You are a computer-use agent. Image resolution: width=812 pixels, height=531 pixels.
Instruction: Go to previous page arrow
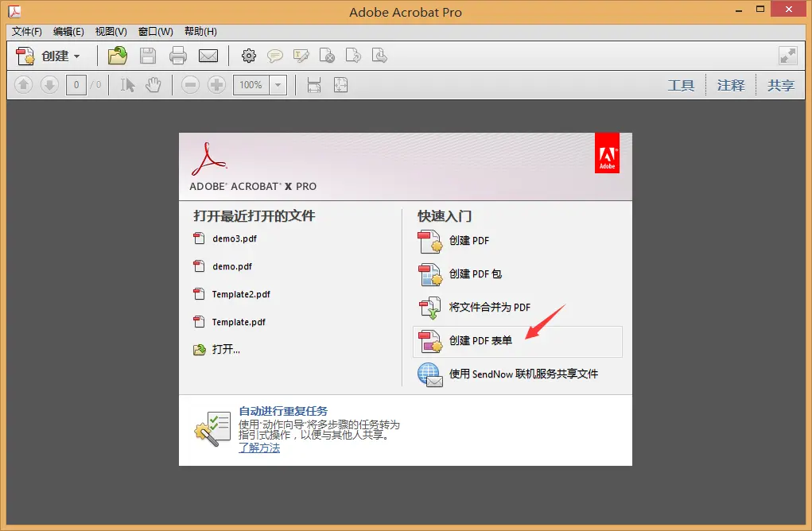pyautogui.click(x=23, y=84)
